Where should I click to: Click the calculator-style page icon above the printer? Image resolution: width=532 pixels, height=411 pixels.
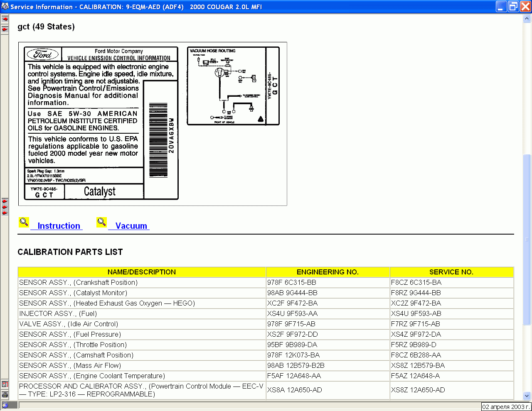pyautogui.click(x=5, y=384)
